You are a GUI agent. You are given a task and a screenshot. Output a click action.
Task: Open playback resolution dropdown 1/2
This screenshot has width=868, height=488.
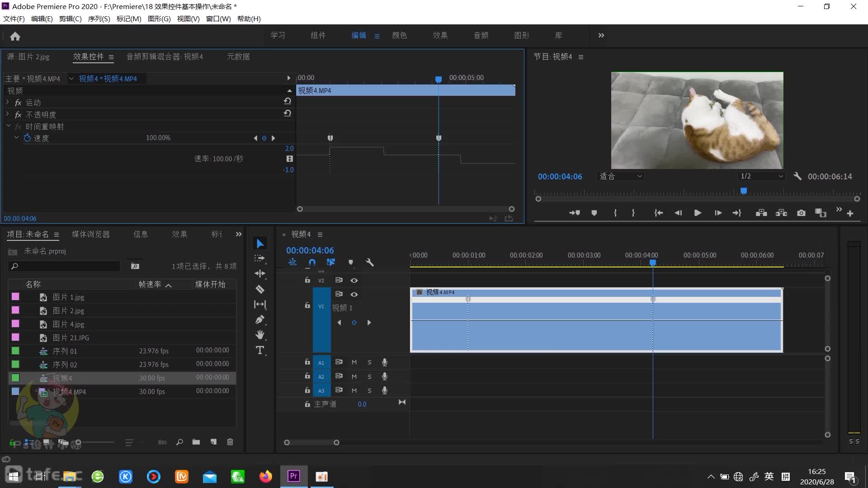[x=762, y=176]
